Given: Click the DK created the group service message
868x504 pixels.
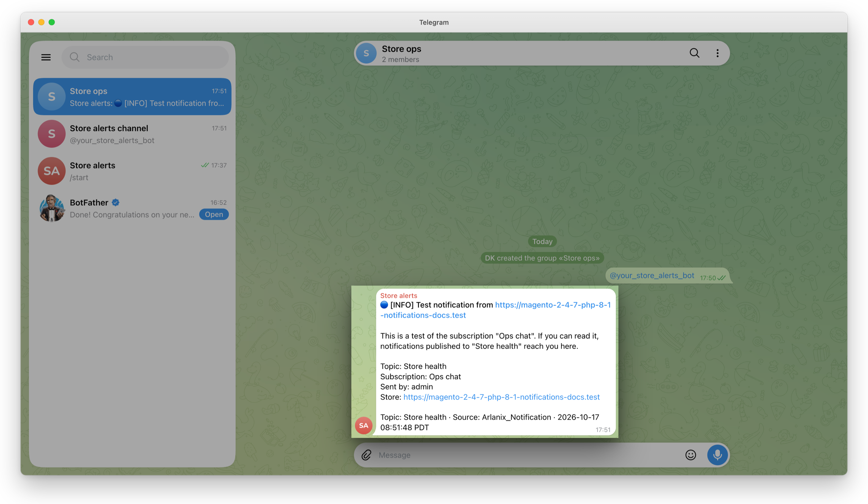Looking at the screenshot, I should [x=542, y=258].
